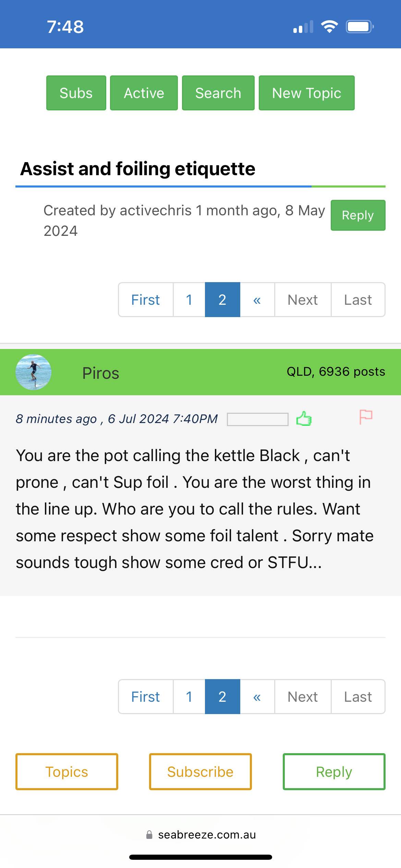401x868 pixels.
Task: Open the Subs section
Action: pos(76,93)
